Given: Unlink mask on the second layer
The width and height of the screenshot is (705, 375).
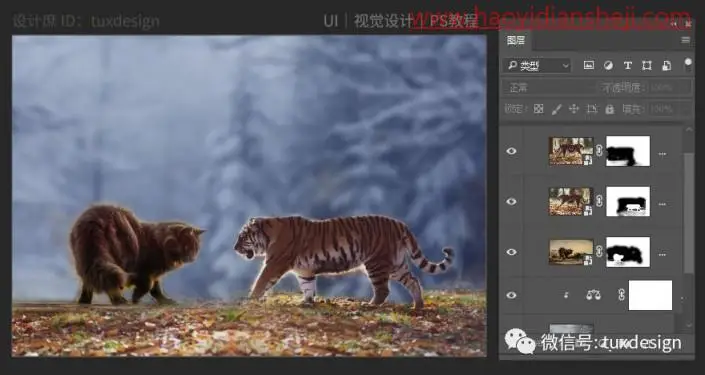Looking at the screenshot, I should (x=599, y=201).
